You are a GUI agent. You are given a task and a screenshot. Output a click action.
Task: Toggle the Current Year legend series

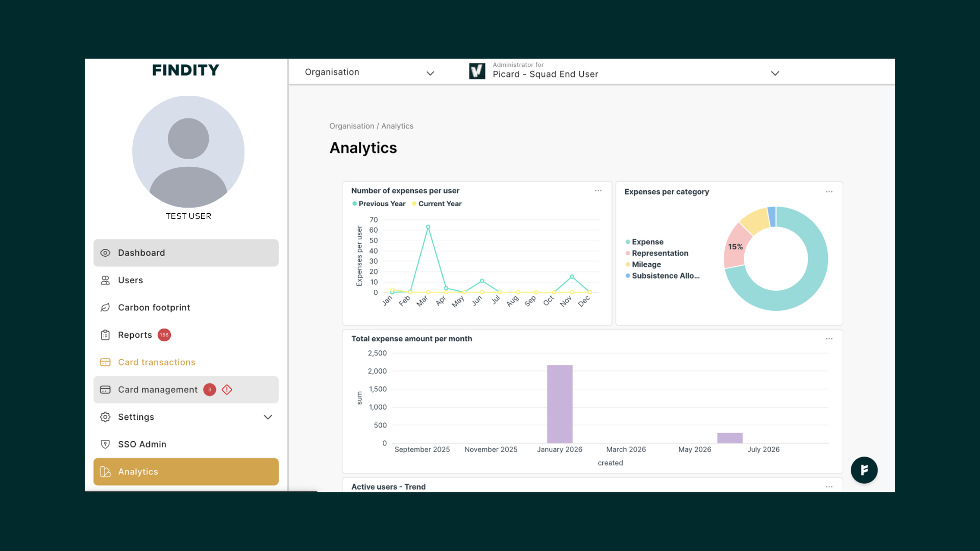437,204
